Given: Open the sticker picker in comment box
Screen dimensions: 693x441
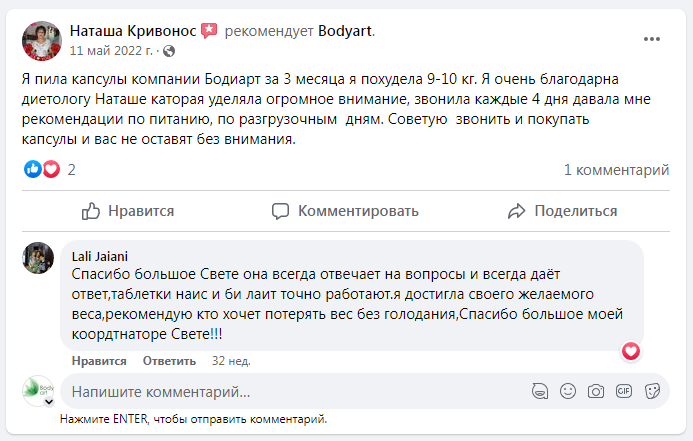Looking at the screenshot, I should [x=652, y=391].
